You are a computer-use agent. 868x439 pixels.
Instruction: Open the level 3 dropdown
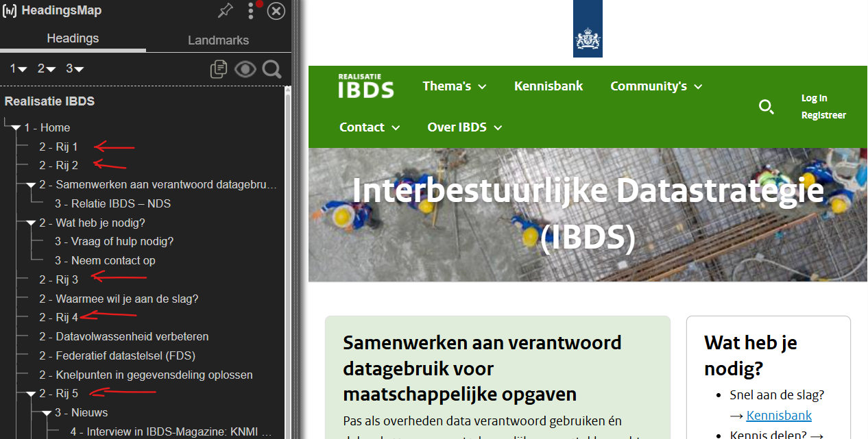[75, 68]
